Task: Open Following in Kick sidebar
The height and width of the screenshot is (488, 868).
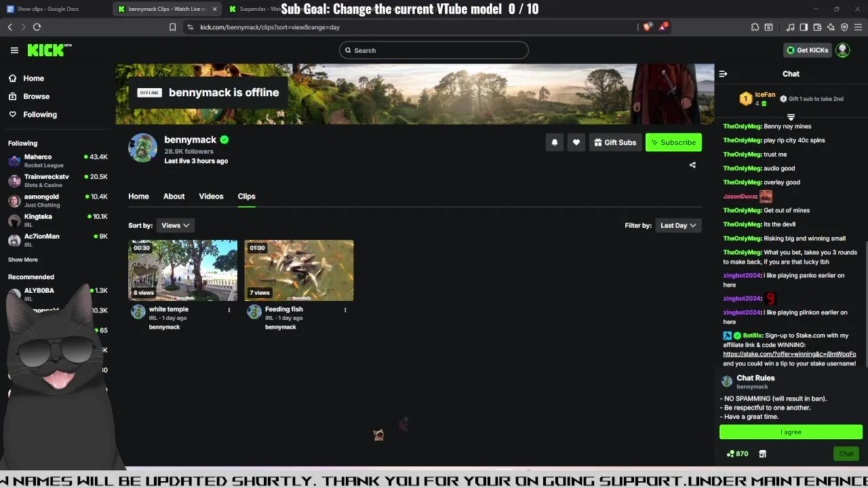Action: coord(33,115)
